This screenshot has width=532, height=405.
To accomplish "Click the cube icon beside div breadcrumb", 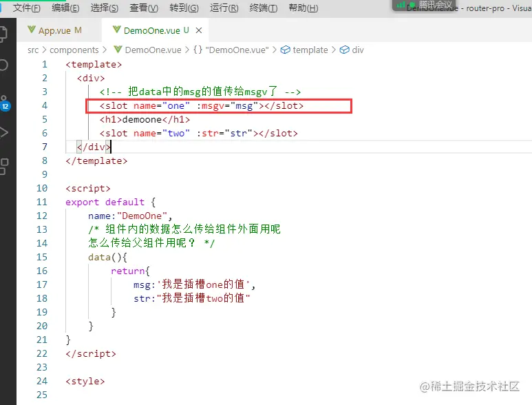I will pyautogui.click(x=344, y=50).
